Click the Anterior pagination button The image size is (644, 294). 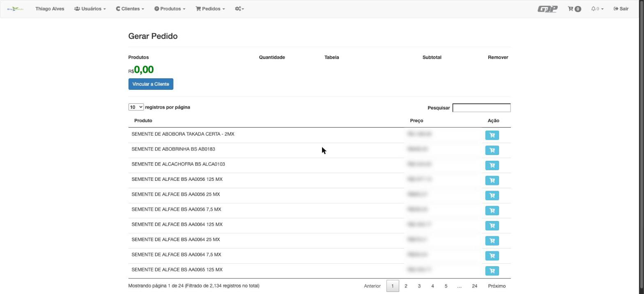(372, 286)
